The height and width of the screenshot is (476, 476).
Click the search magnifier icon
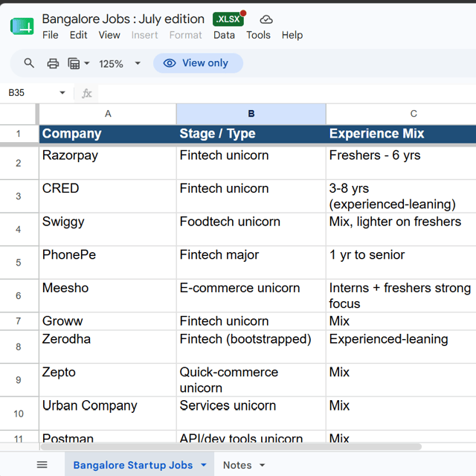coord(29,63)
